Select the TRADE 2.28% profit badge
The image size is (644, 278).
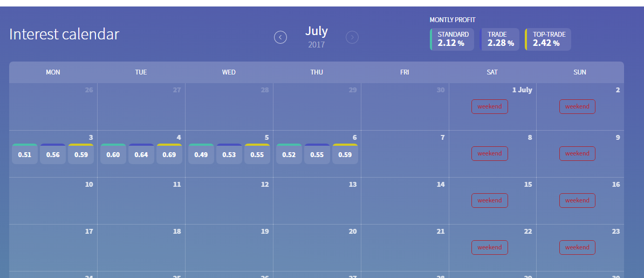(x=499, y=39)
